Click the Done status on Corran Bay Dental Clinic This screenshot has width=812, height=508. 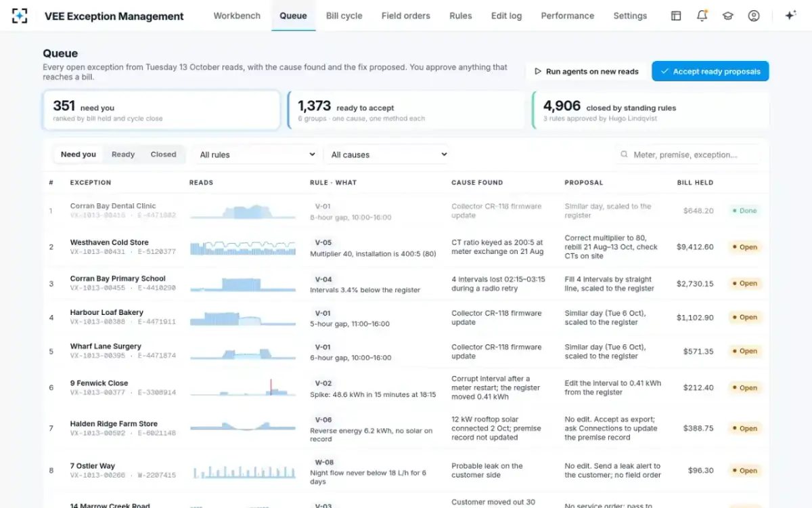pos(744,211)
